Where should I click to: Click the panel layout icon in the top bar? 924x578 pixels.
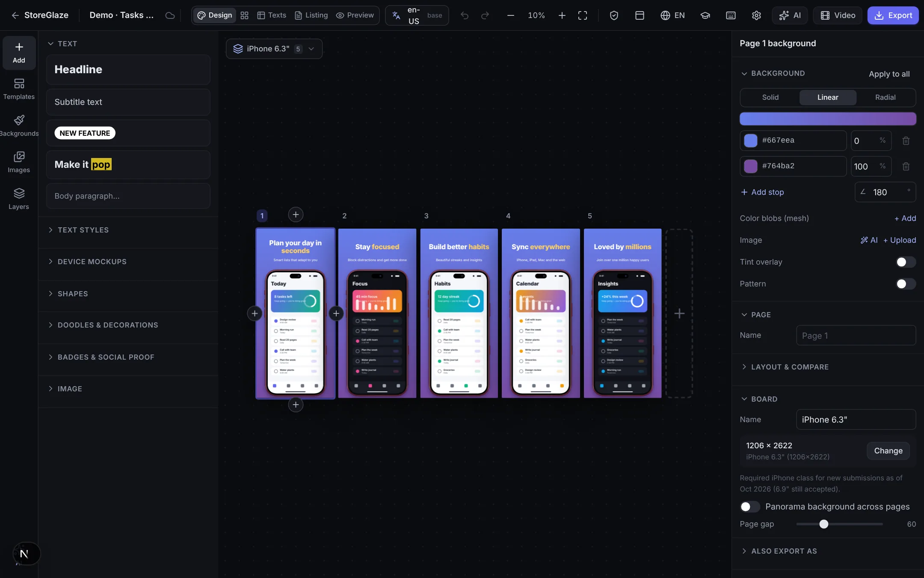(640, 15)
